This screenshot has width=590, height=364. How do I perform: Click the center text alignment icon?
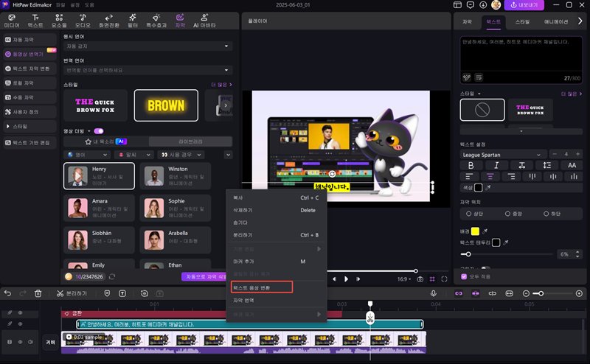(x=490, y=176)
